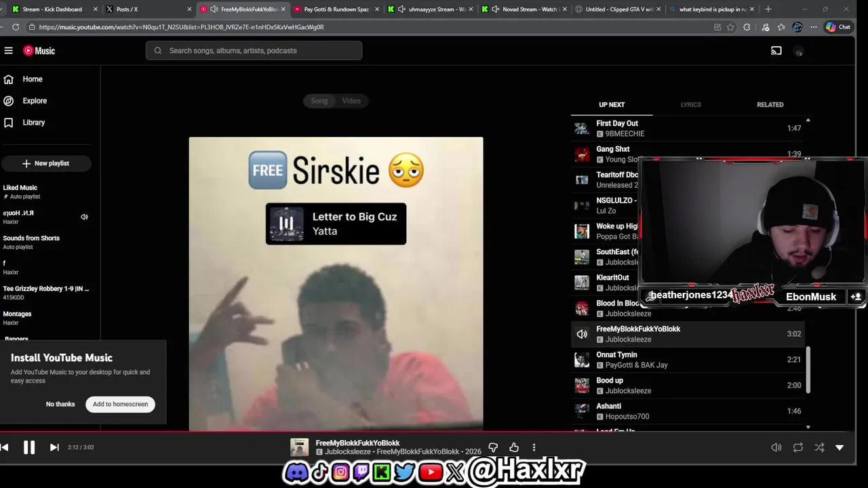Collapse the player page with the arrow
Viewport: 868px width, 488px height.
pos(840,447)
